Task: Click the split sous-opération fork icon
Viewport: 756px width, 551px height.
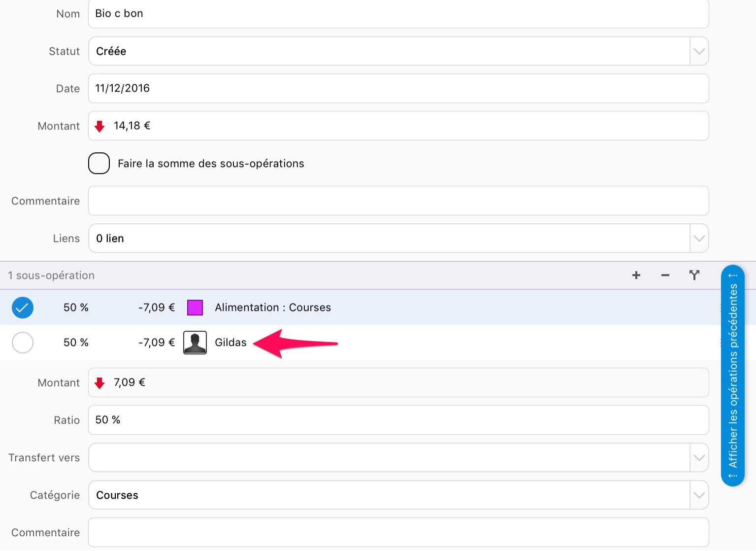Action: (694, 275)
